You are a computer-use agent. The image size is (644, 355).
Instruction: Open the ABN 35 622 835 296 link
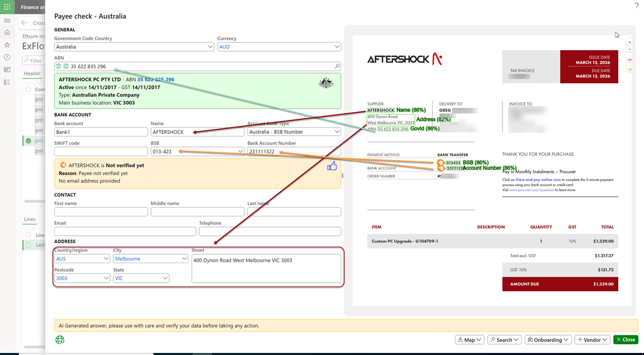(156, 79)
